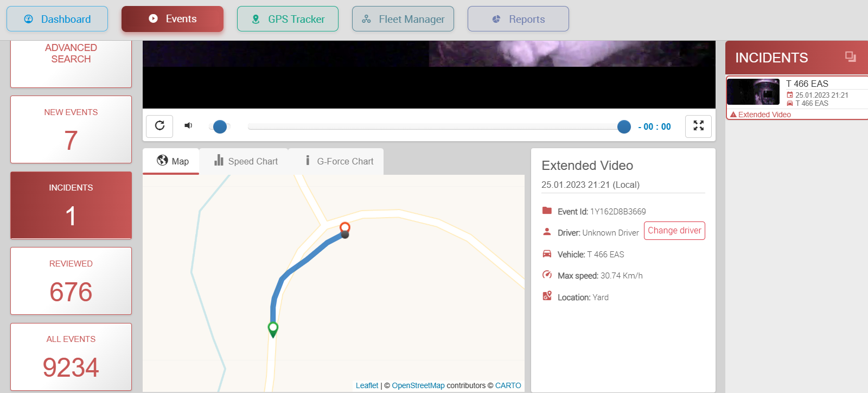Screen dimensions: 868x393
Task: Open the Reports section
Action: click(518, 19)
